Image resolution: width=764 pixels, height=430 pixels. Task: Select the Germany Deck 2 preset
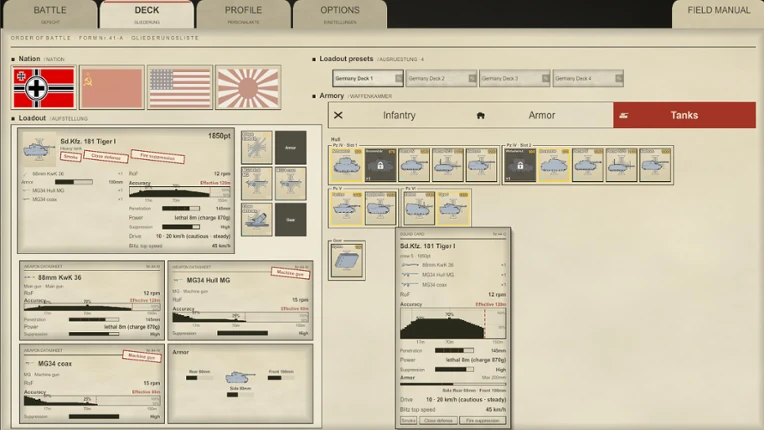(x=441, y=78)
